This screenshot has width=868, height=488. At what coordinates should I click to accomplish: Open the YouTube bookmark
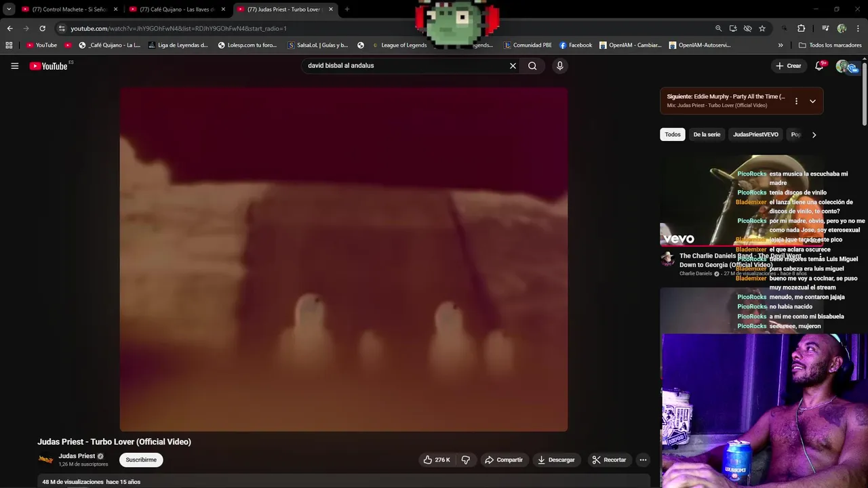[x=41, y=45]
